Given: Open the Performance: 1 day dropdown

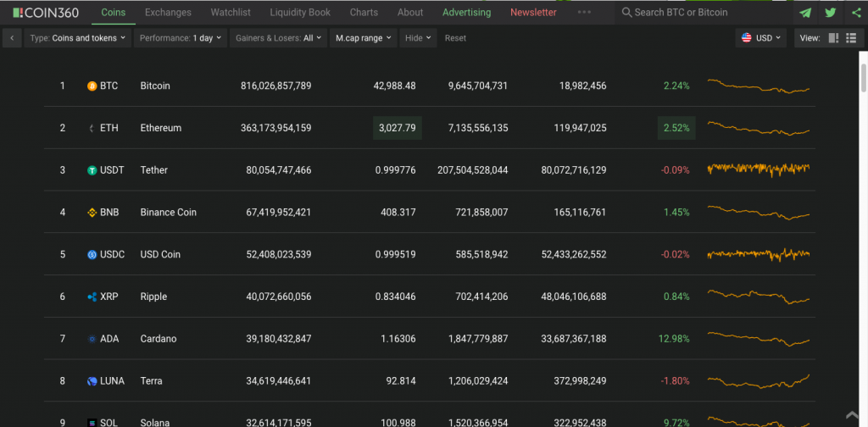Looking at the screenshot, I should click(x=181, y=38).
